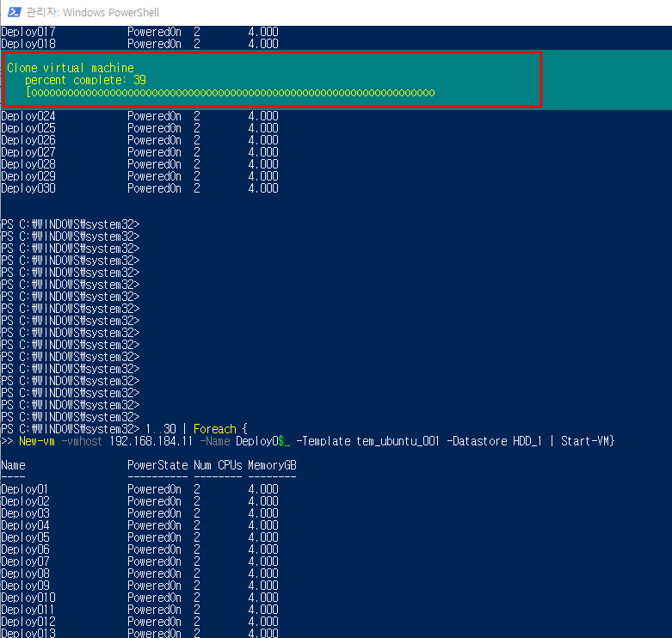672x638 pixels.
Task: Click the 'Foreach' keyword in the command
Action: [215, 428]
